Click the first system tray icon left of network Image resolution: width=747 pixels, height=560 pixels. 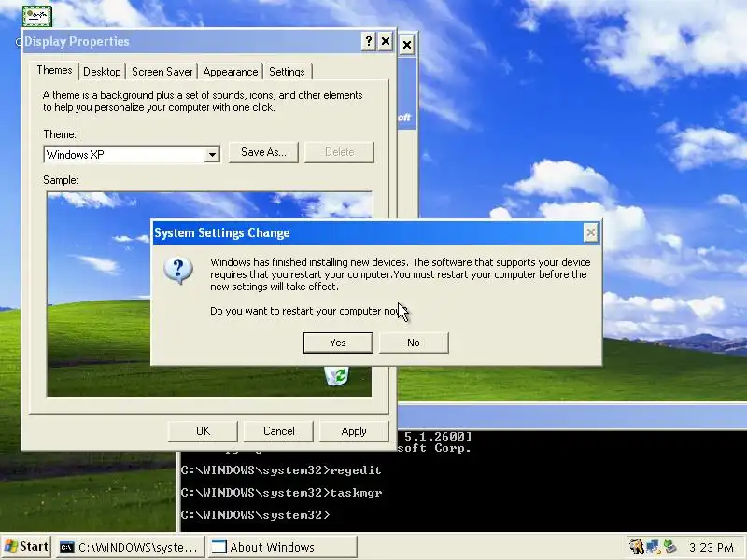point(636,547)
